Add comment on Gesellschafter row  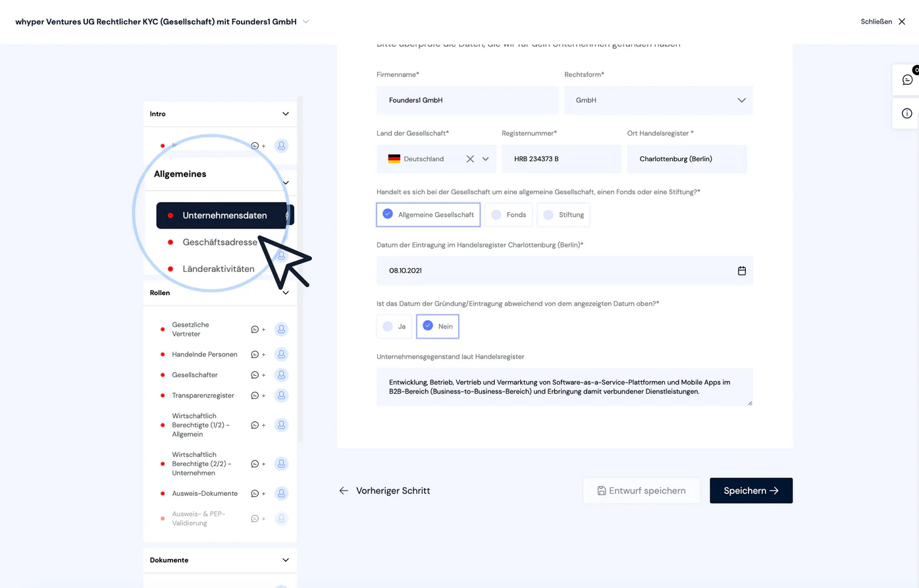[258, 375]
